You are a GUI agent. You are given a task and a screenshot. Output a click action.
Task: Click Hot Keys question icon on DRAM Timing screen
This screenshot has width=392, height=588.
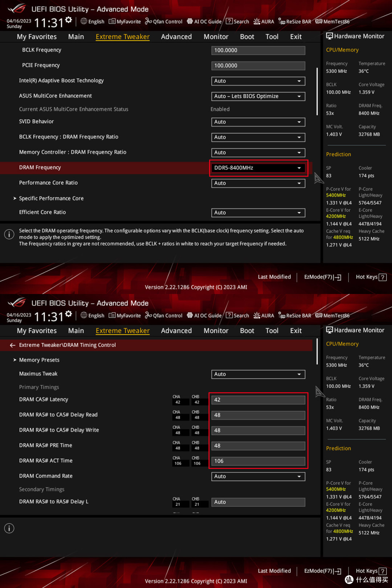pos(382,571)
